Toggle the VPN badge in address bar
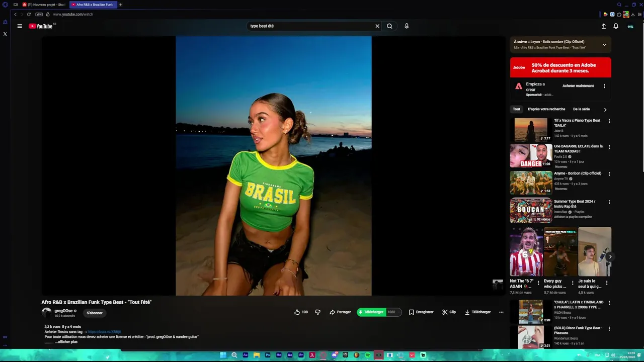The height and width of the screenshot is (362, 644). 39,14
